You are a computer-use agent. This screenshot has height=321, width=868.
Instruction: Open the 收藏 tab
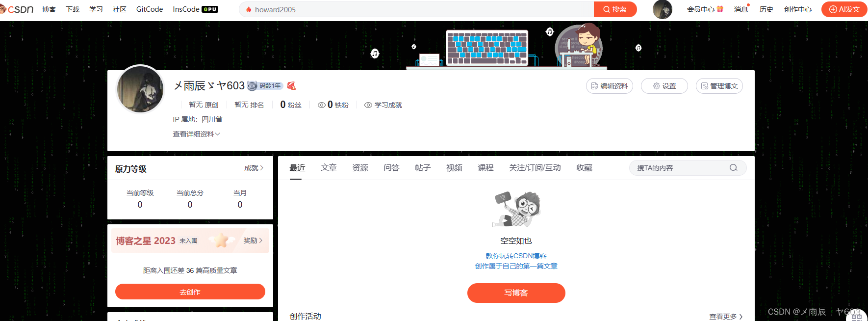click(584, 168)
